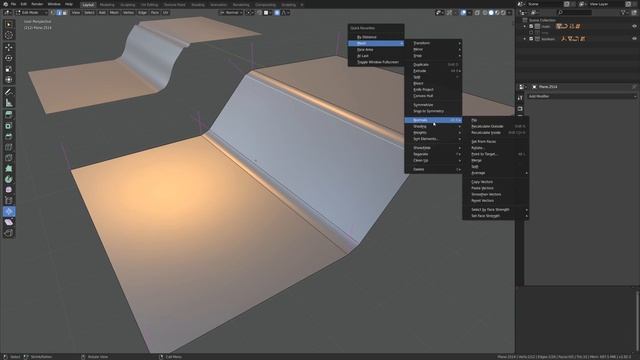Image resolution: width=640 pixels, height=360 pixels.
Task: Select the Rip Region tool
Action: coord(9,233)
